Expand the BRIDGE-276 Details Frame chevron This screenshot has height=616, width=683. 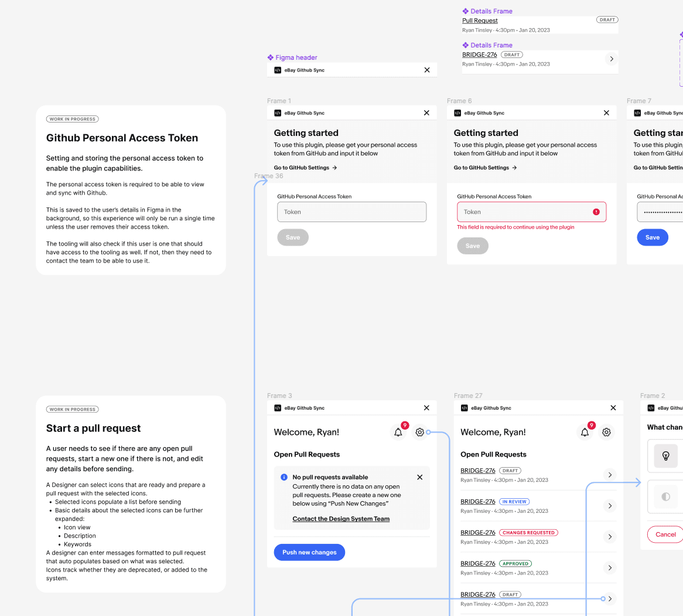point(612,59)
